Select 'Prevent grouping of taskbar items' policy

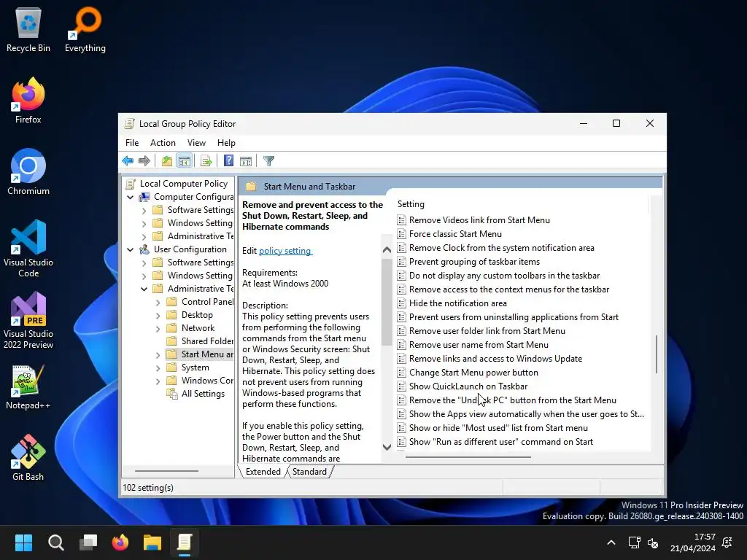474,262
